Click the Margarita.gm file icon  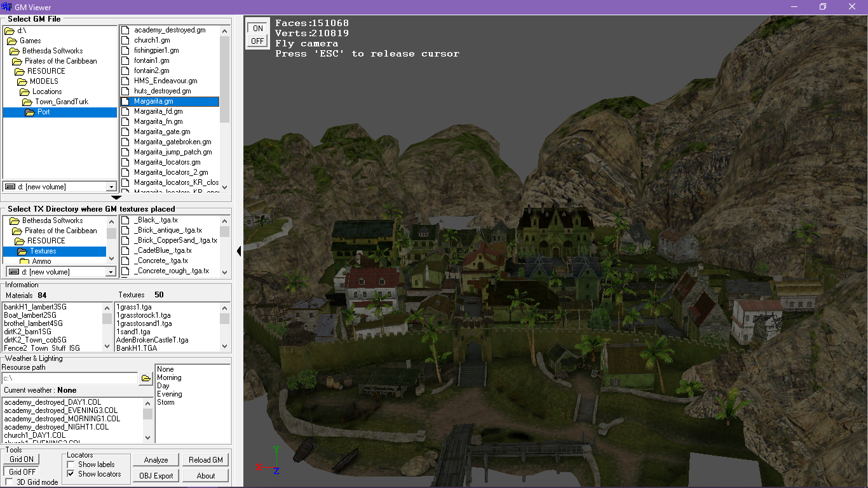tap(125, 101)
